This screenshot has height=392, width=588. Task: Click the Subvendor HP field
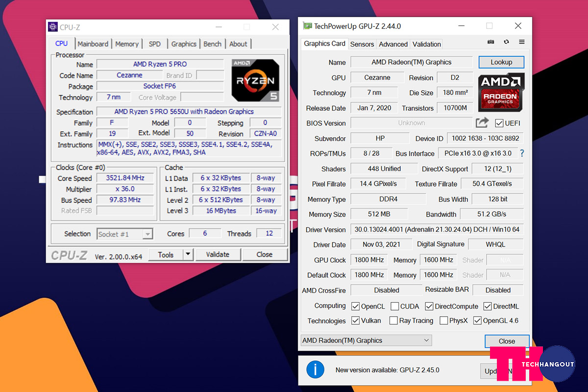380,138
